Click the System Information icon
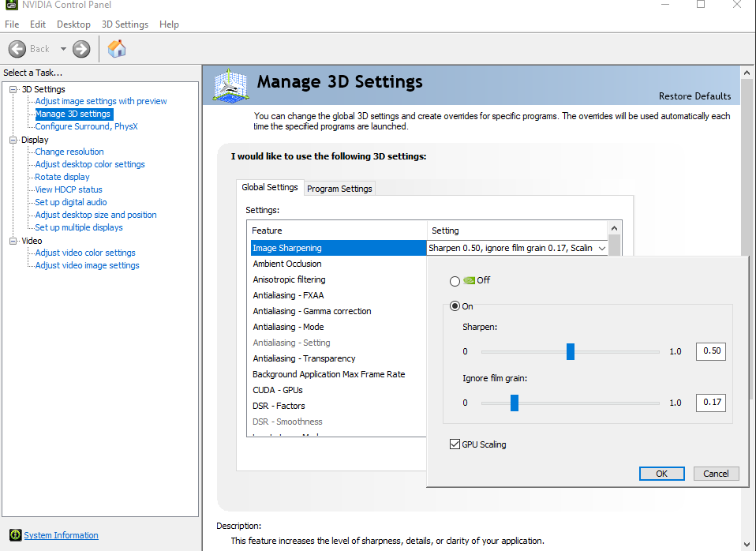 click(16, 535)
